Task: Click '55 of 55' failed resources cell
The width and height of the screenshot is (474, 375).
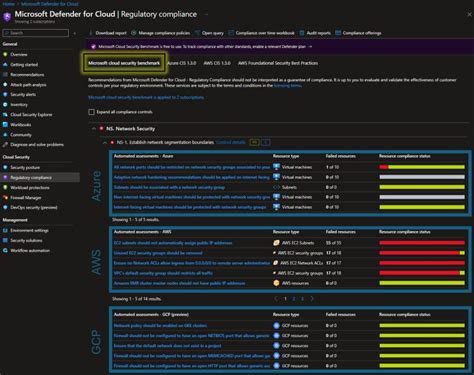Action: click(333, 243)
